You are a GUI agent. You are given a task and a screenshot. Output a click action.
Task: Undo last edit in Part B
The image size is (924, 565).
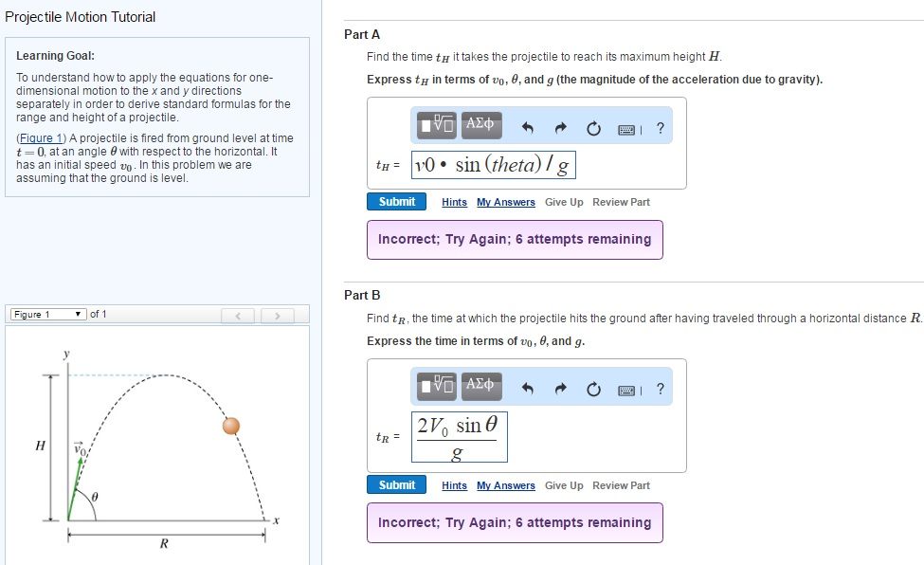[x=528, y=388]
